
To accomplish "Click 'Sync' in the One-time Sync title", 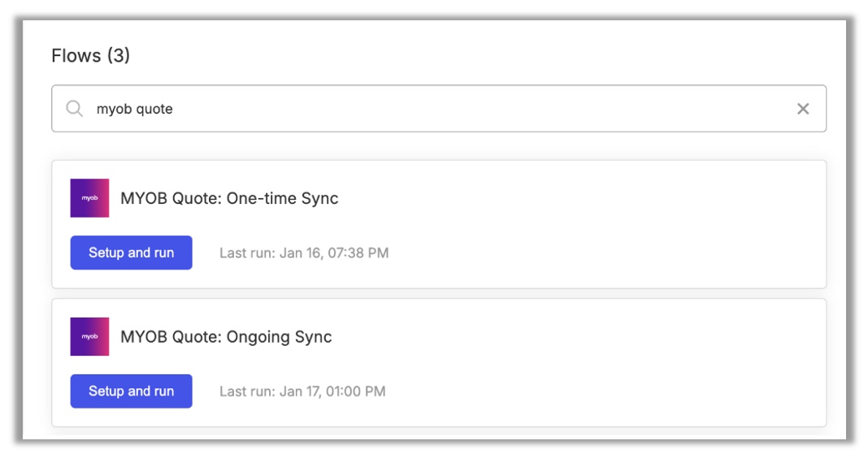I will (319, 198).
